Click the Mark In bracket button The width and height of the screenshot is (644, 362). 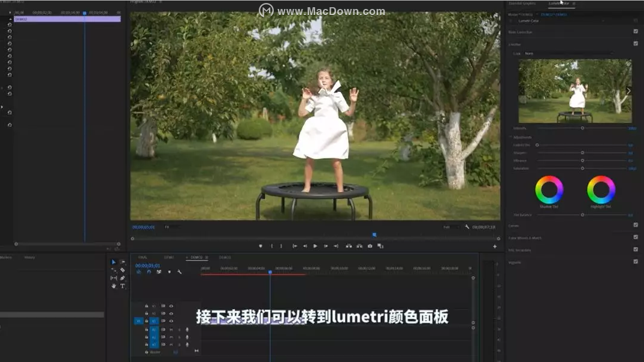(271, 246)
